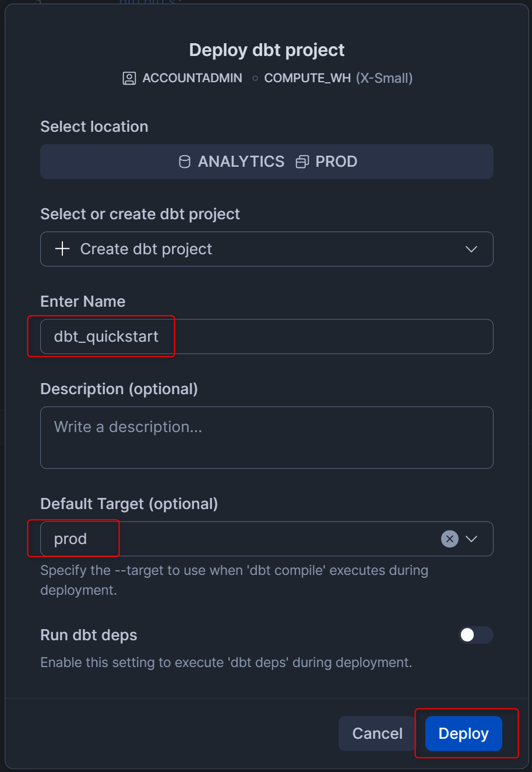Click into the Description text area
532x772 pixels.
(x=266, y=437)
